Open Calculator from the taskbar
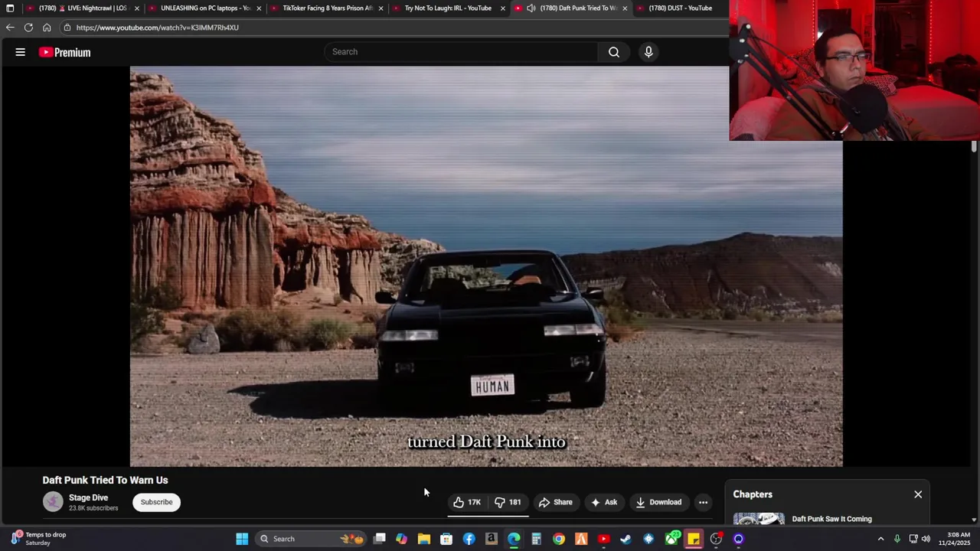 pos(536,539)
